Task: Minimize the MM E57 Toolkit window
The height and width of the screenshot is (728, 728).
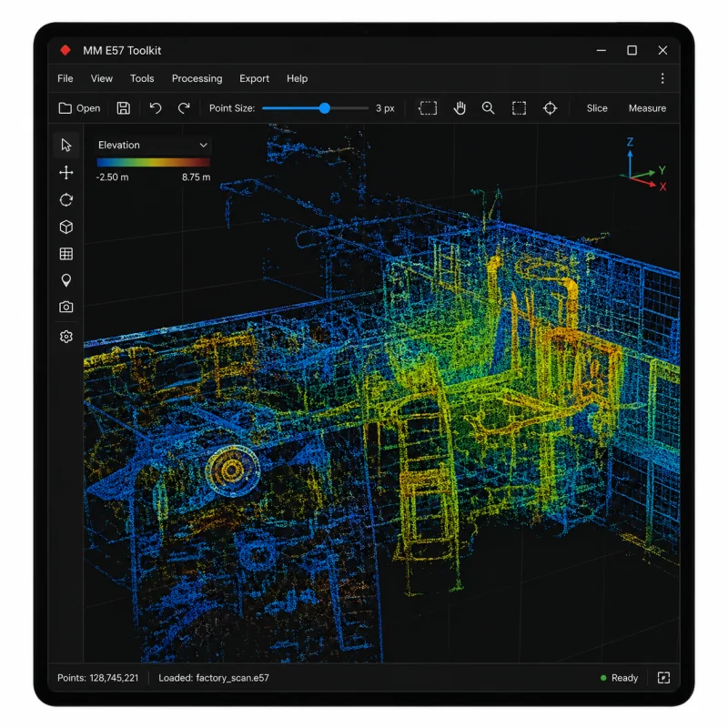Action: [602, 50]
